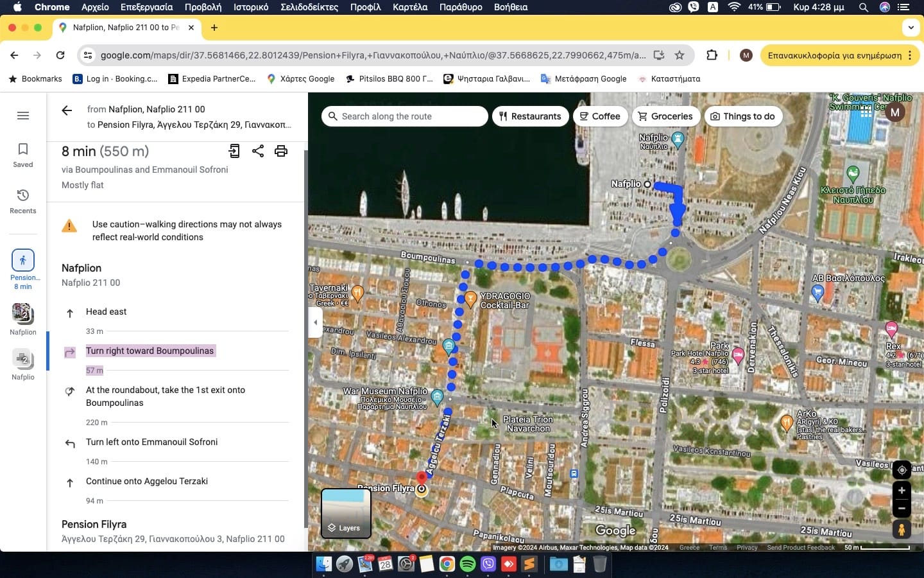924x578 pixels.
Task: Filter route by Restaurants
Action: click(x=530, y=116)
